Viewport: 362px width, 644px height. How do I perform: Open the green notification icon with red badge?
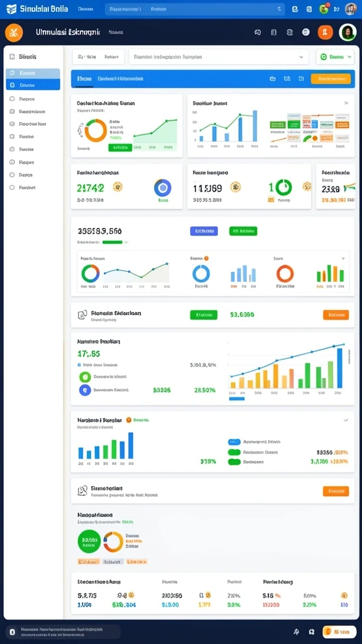324,9
